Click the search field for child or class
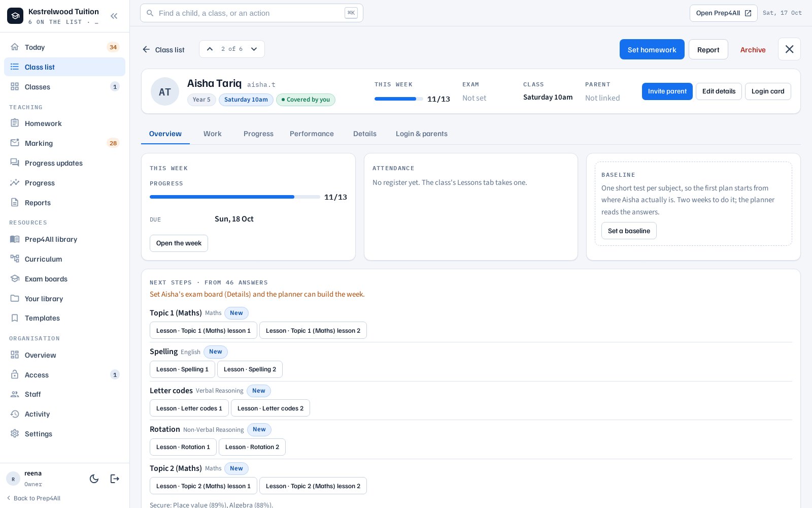Screen dimensions: 812x508 [x=252, y=13]
